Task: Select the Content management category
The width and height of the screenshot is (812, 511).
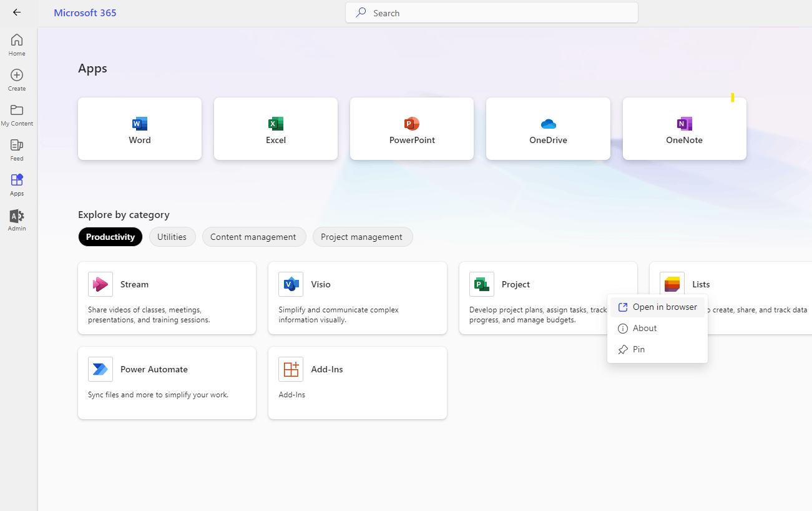Action: click(253, 237)
